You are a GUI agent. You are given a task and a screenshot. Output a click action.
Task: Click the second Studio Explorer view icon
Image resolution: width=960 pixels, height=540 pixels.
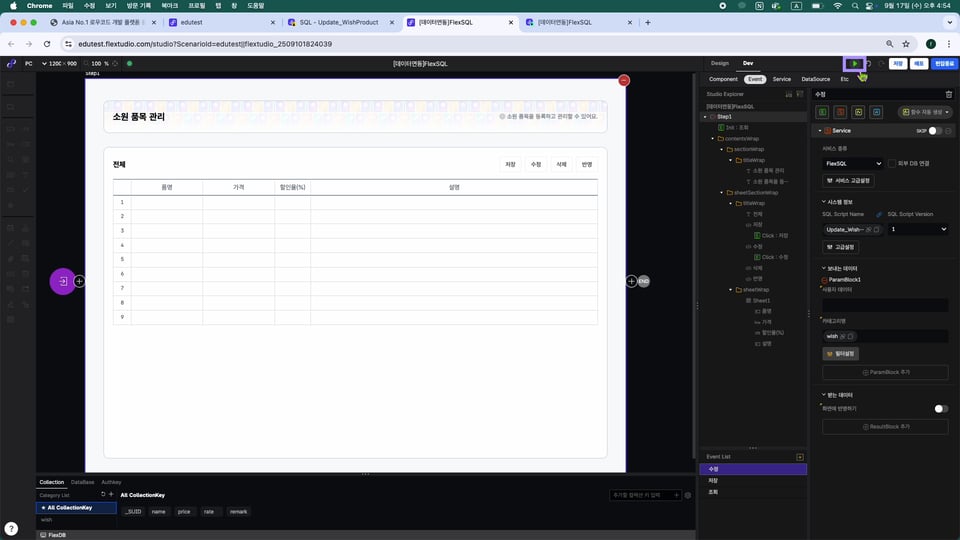tap(800, 94)
